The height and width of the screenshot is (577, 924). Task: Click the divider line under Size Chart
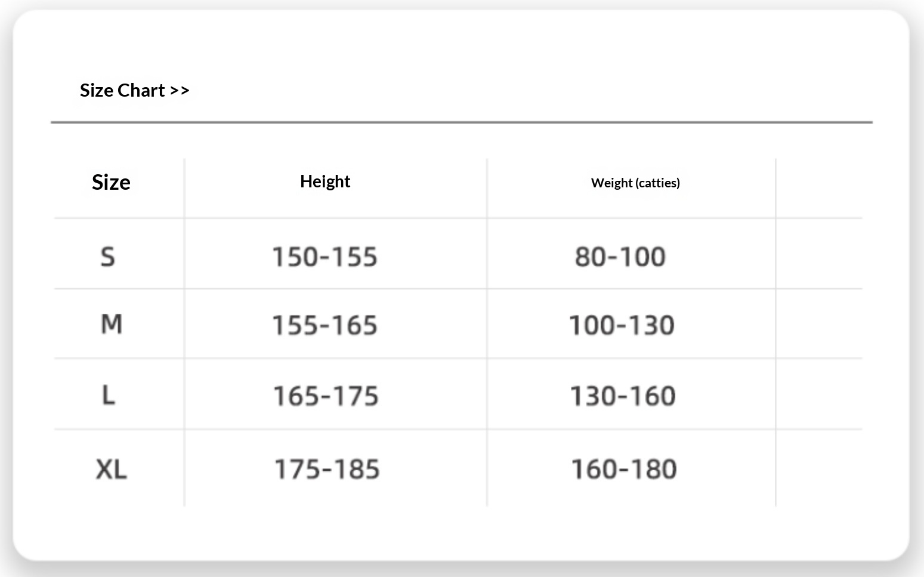click(462, 122)
